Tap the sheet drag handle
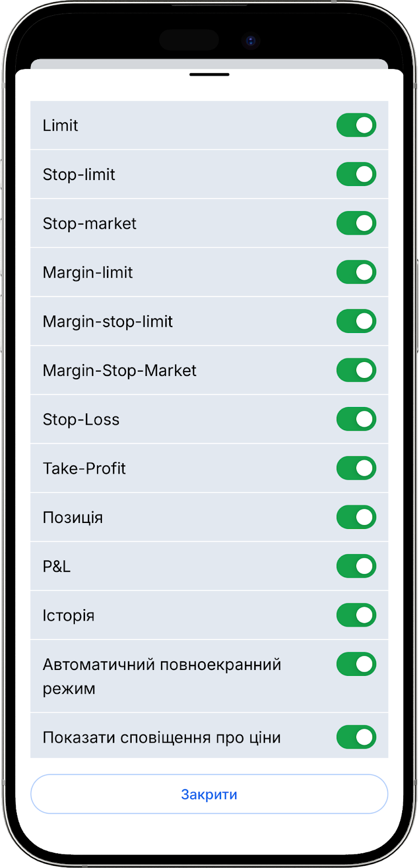Viewport: 419px width, 868px height. point(209,74)
